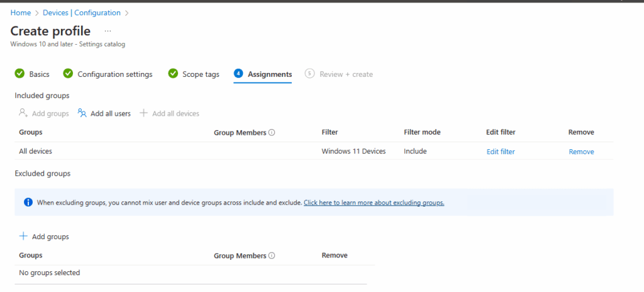Viewport: 644px width, 292px height.
Task: Open the ellipsis menu next to Create profile
Action: click(x=108, y=31)
